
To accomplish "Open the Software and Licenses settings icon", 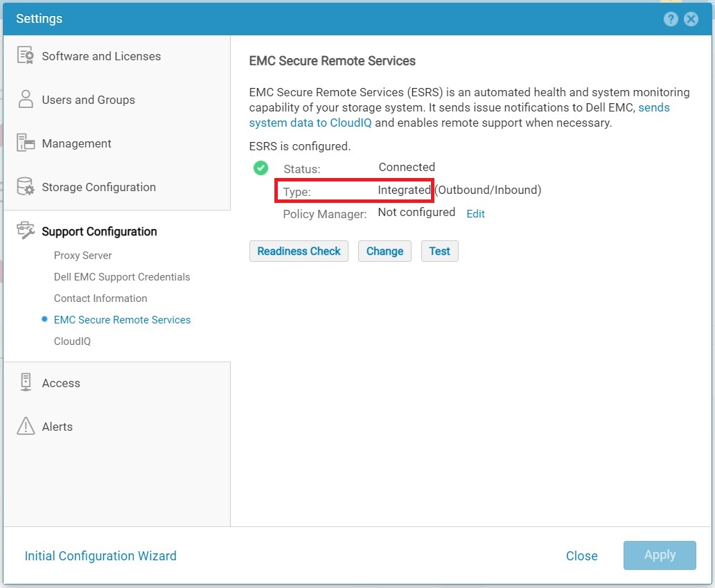I will coord(25,55).
